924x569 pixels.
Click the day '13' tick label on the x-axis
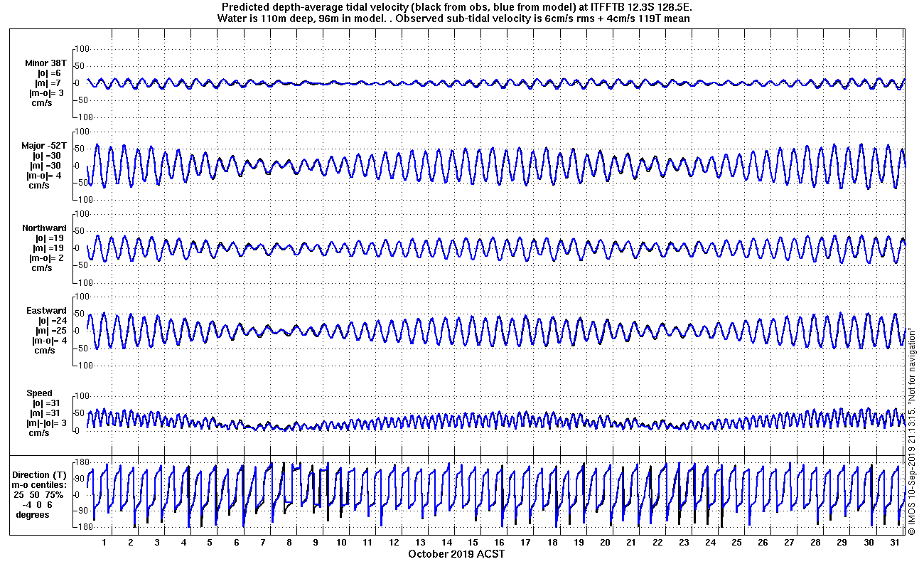(421, 543)
